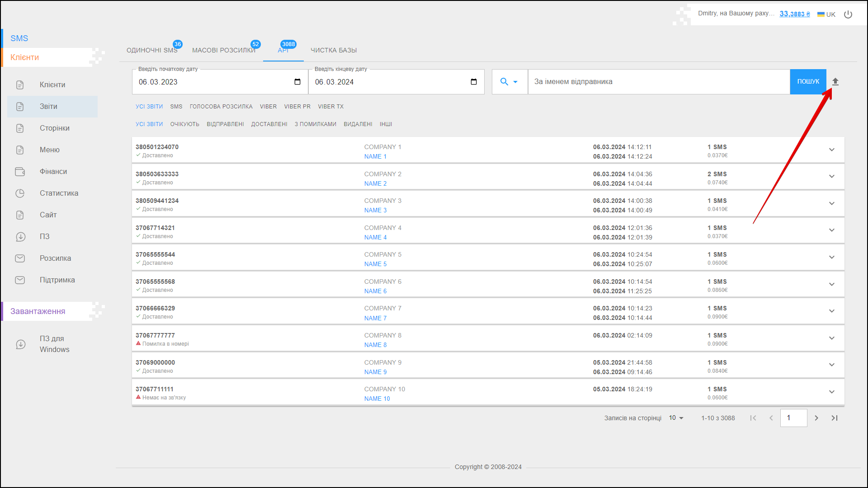Open Статистика chart section in sidebar
This screenshot has width=868, height=488.
click(59, 193)
